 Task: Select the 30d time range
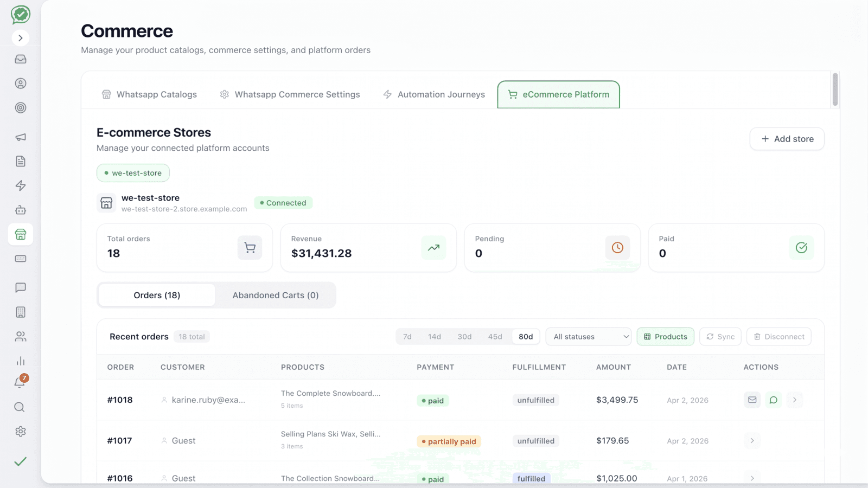(x=464, y=337)
